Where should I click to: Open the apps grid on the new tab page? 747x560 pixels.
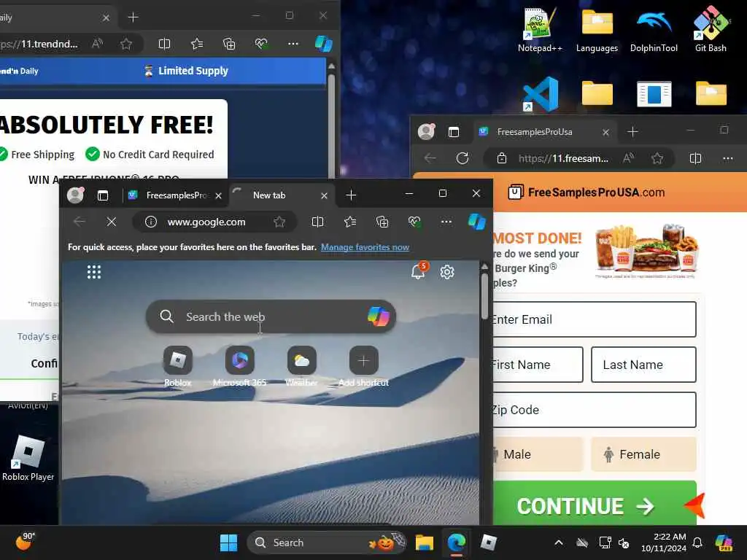coord(94,272)
